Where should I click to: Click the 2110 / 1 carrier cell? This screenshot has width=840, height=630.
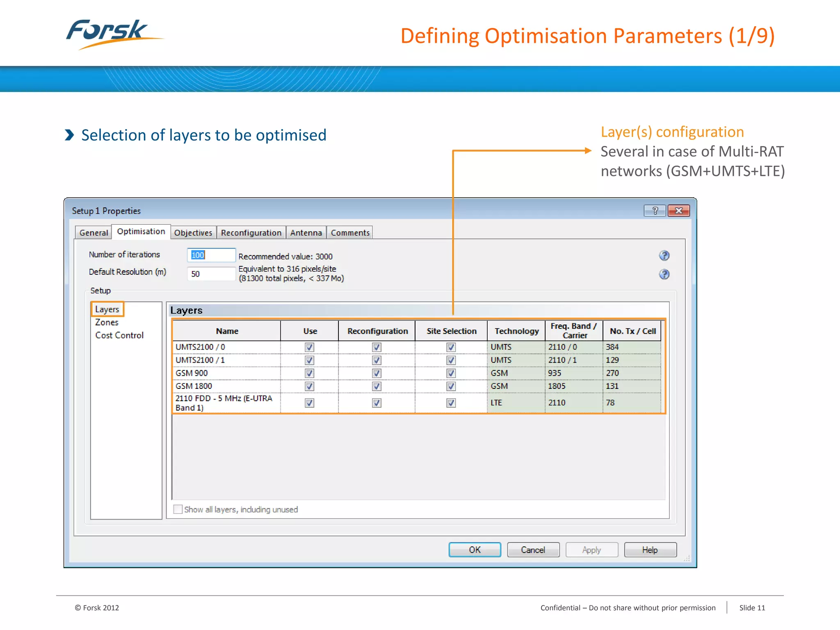click(x=574, y=360)
